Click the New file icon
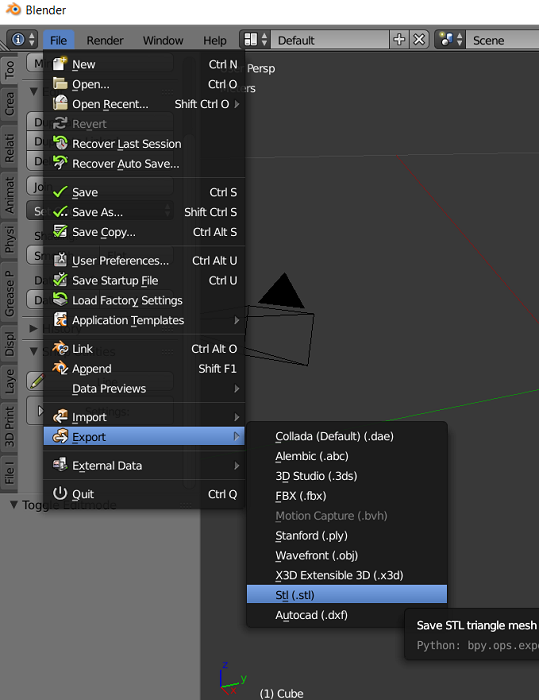Viewport: 539px width, 700px height. coord(60,64)
